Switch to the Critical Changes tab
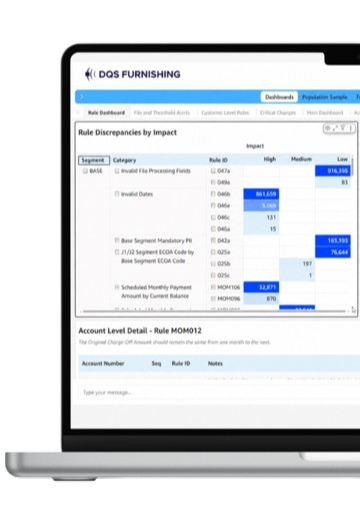 click(278, 113)
